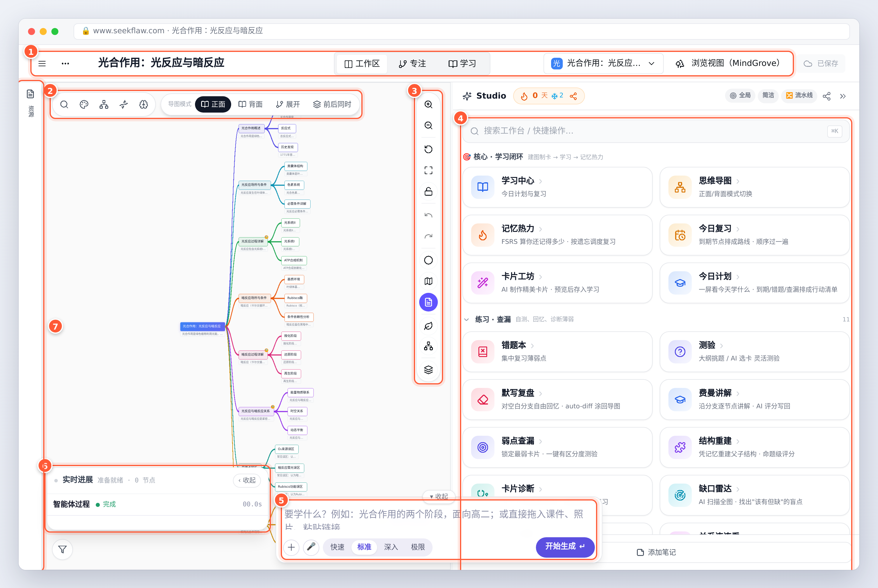Image resolution: width=878 pixels, height=588 pixels.
Task: Undo the last mind map action
Action: point(428,215)
